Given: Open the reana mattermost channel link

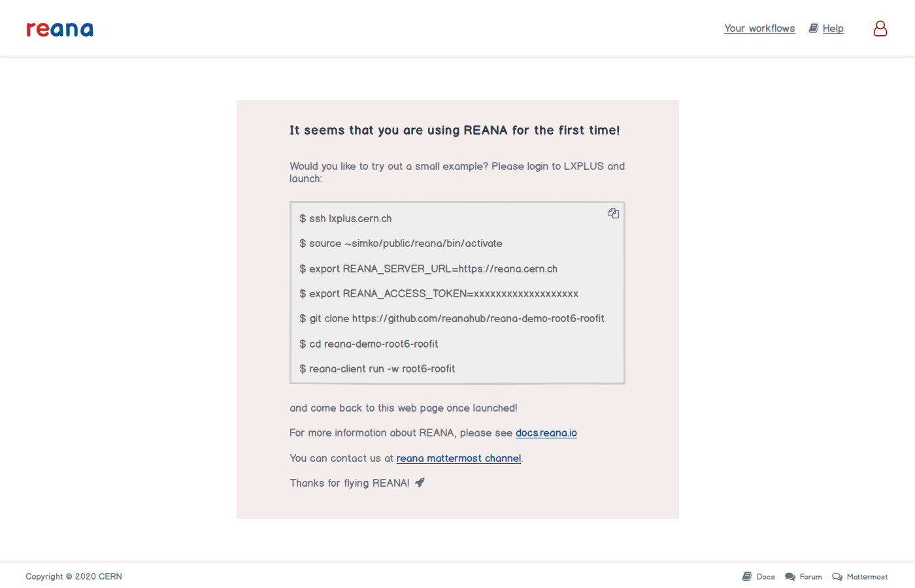Looking at the screenshot, I should (458, 458).
